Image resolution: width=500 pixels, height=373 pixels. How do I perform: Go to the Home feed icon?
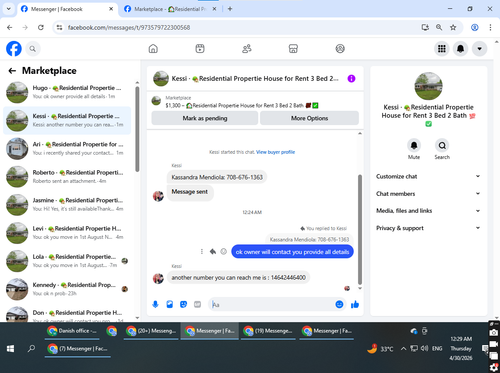(153, 49)
